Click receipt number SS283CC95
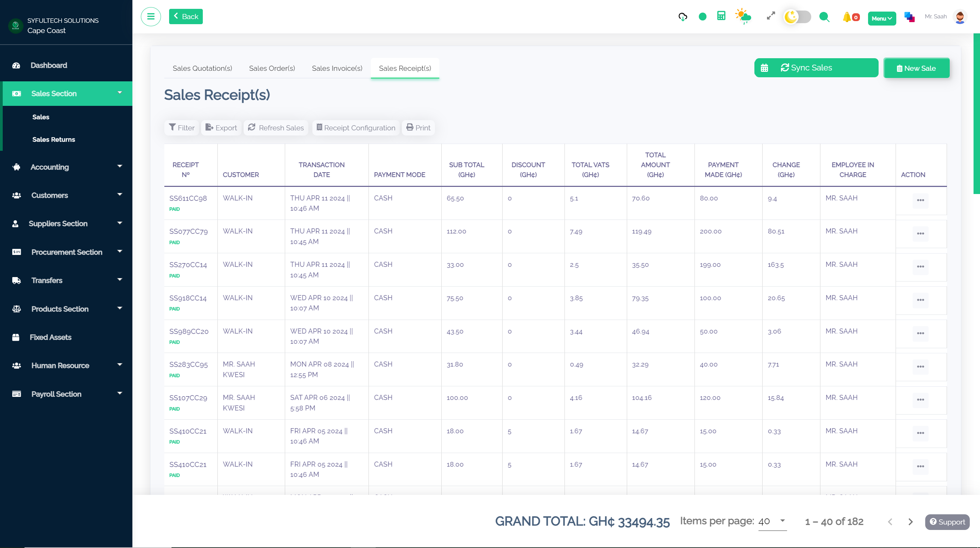 (188, 365)
